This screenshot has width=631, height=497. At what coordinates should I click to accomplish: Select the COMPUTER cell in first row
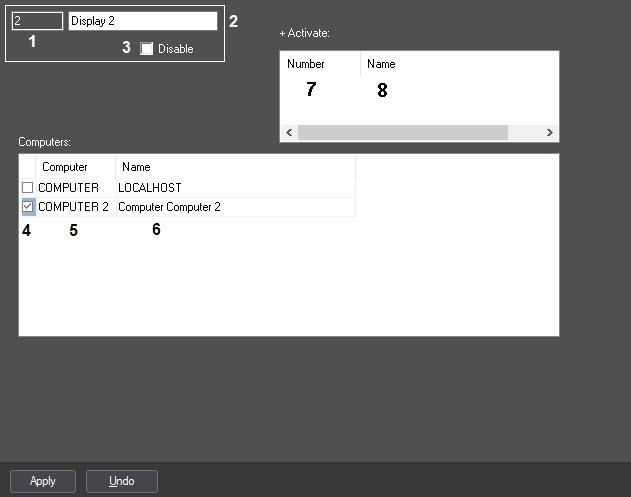click(x=76, y=188)
